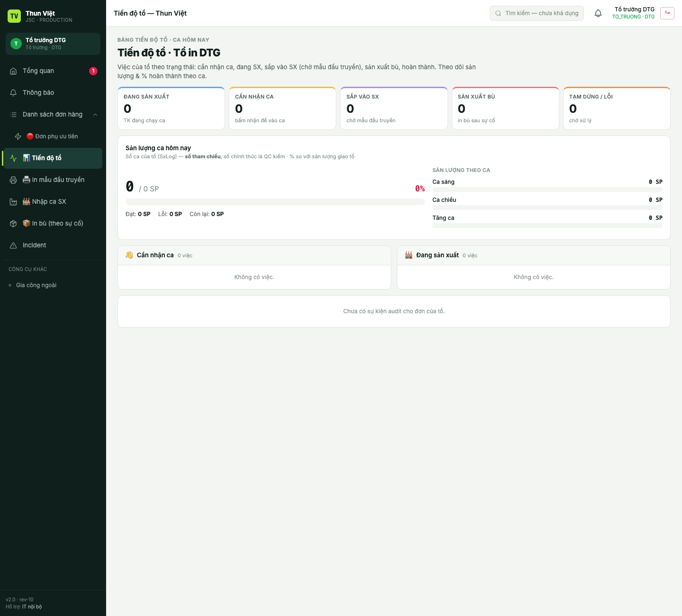This screenshot has height=616, width=682.
Task: Click the red logout icon button
Action: pyautogui.click(x=667, y=13)
